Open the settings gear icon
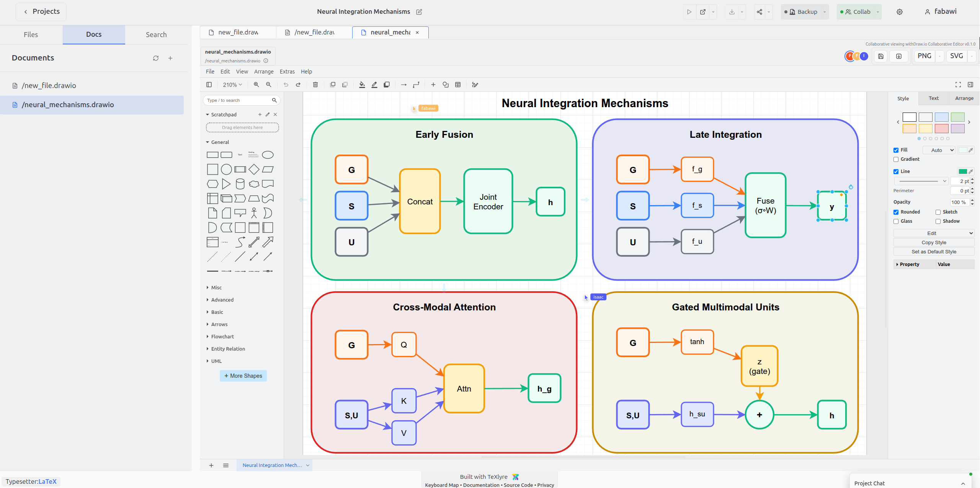The height and width of the screenshot is (488, 980). (x=900, y=12)
